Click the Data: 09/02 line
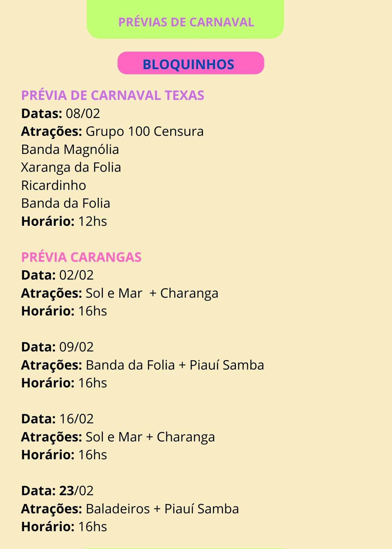Image resolution: width=392 pixels, height=549 pixels. (57, 347)
